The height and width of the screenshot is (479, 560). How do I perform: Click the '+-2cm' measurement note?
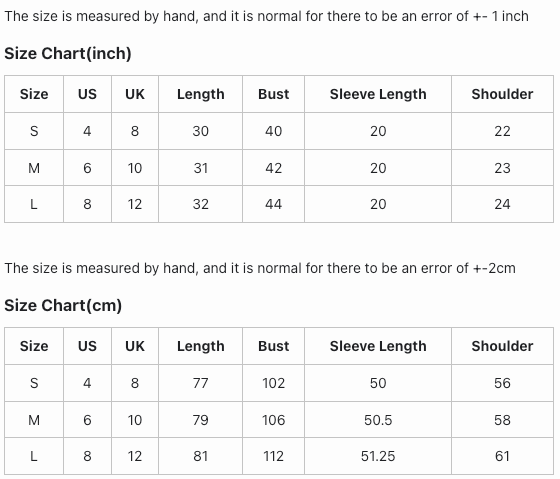coord(494,268)
